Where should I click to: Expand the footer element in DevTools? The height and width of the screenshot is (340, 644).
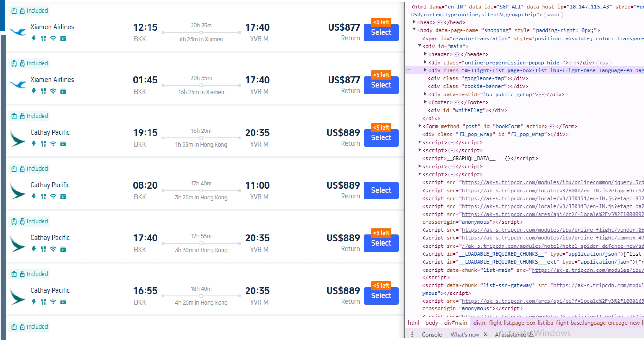coord(425,102)
